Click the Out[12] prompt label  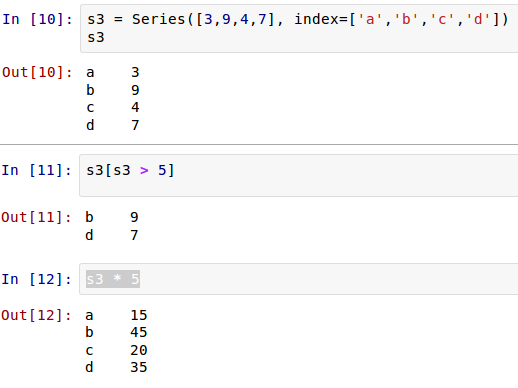(x=37, y=315)
